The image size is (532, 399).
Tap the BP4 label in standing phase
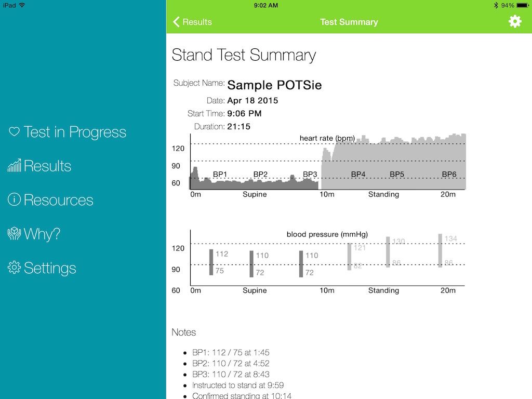tap(358, 175)
